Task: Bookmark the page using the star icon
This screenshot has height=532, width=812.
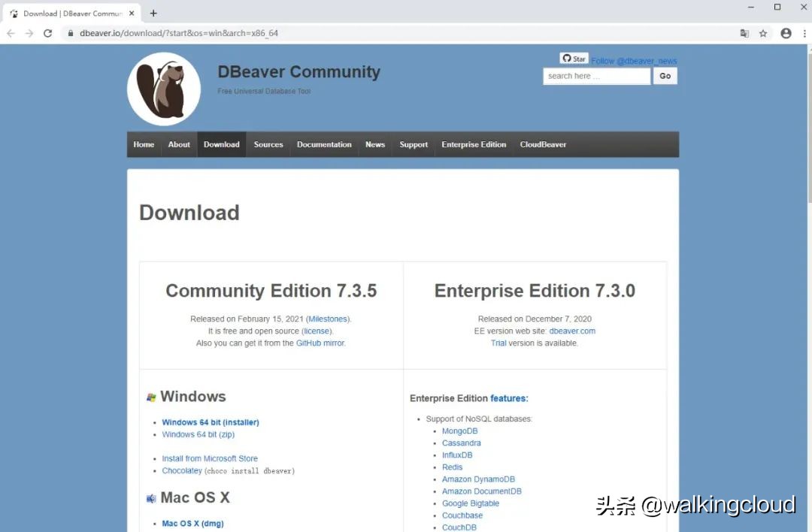Action: [x=763, y=33]
